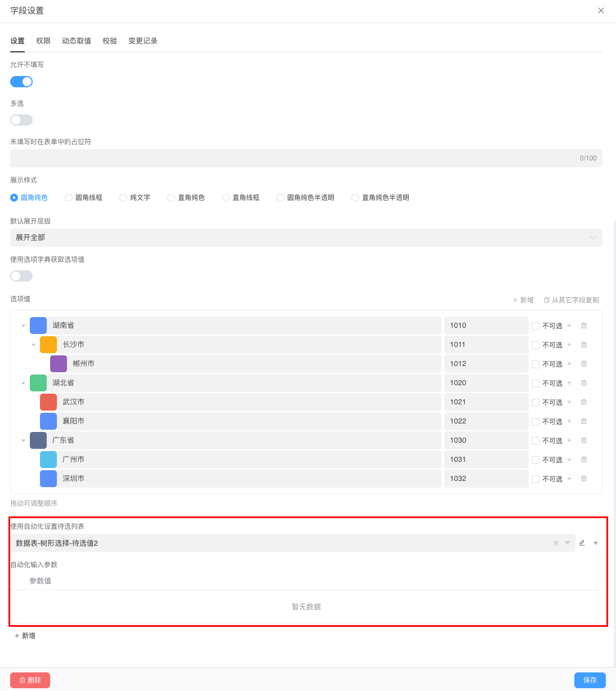Click the delete icon on the 深圳市 row
Viewport: 616px width, 691px height.
pos(584,478)
